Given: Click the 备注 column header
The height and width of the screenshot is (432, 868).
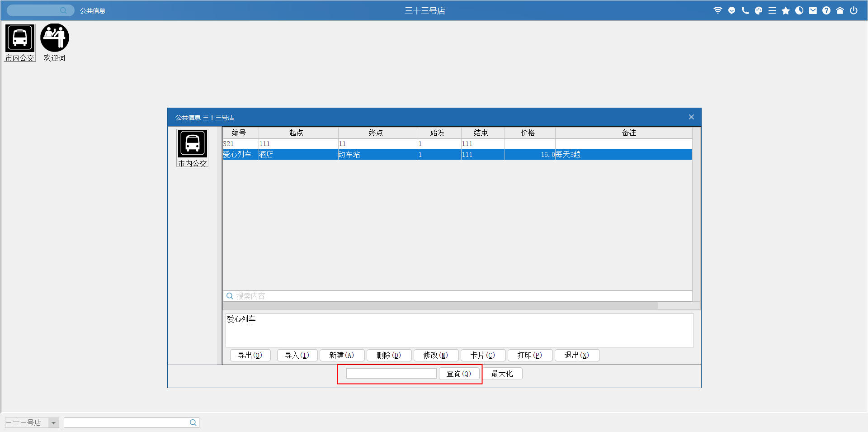Looking at the screenshot, I should tap(624, 133).
